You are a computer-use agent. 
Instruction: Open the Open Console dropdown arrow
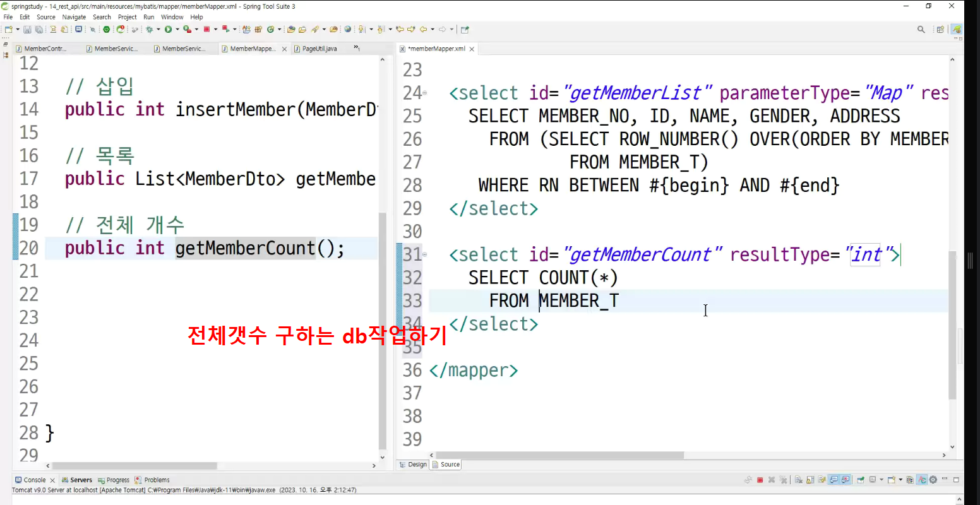[x=900, y=480]
